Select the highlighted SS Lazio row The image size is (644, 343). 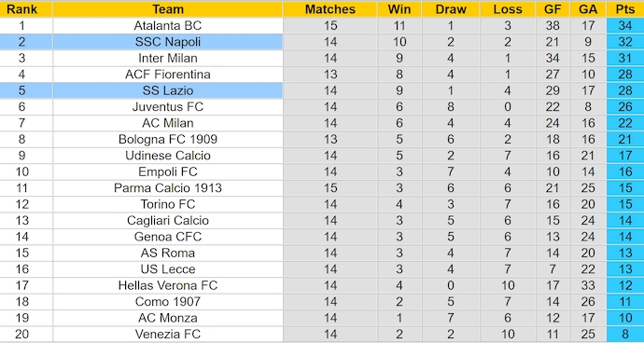click(322, 90)
